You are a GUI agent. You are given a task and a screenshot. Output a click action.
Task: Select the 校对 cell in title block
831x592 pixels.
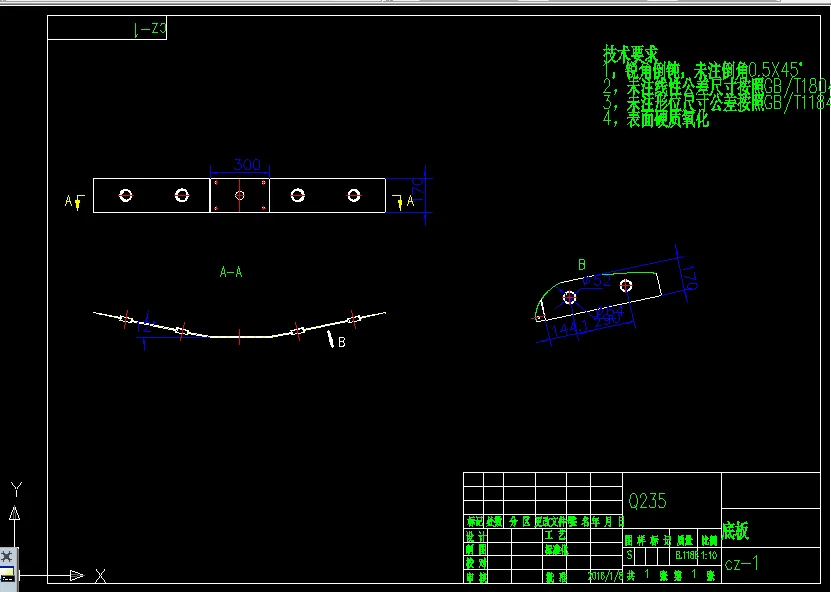pyautogui.click(x=476, y=563)
